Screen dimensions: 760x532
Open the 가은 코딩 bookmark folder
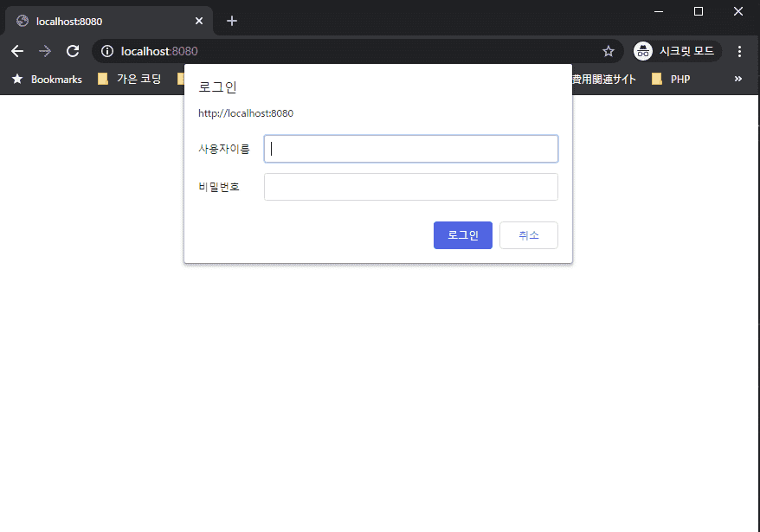(x=130, y=79)
